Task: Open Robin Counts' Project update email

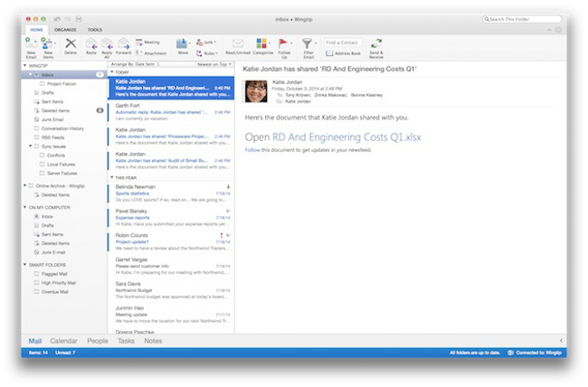Action: click(171, 242)
